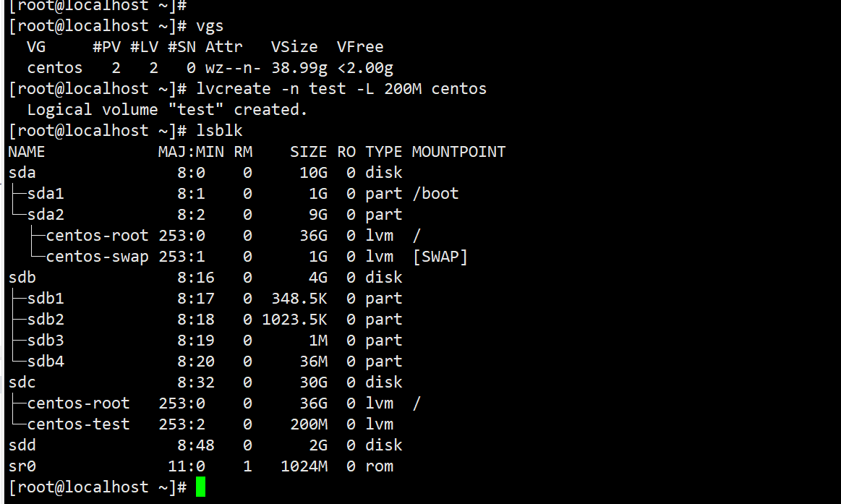Viewport: 841px width, 504px height.
Task: Click the '10G' size of sda
Action: 313,173
